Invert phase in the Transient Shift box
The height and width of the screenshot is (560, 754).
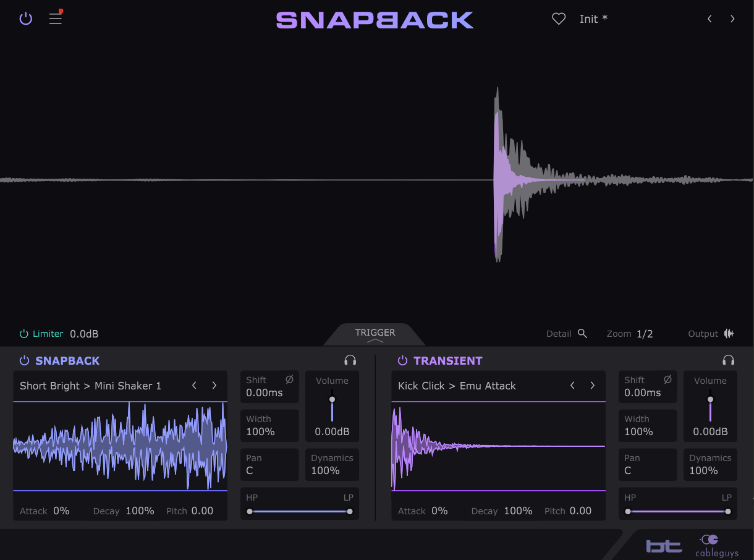(x=667, y=380)
